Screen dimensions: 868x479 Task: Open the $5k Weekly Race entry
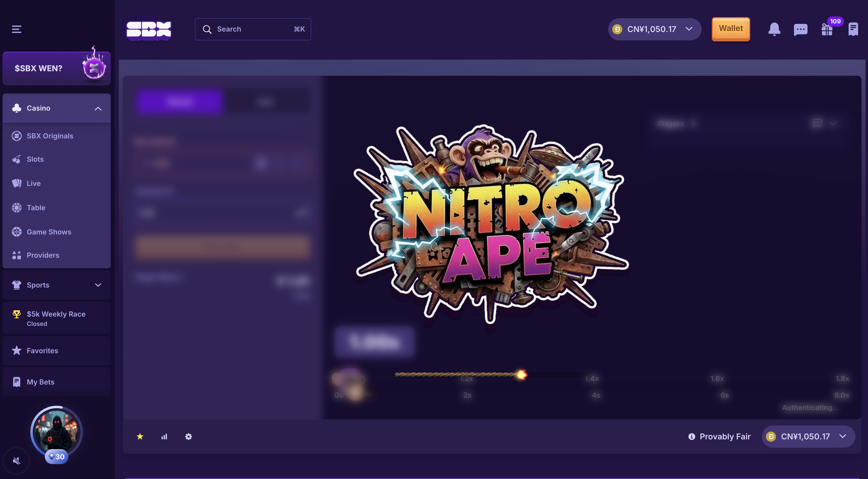click(57, 318)
